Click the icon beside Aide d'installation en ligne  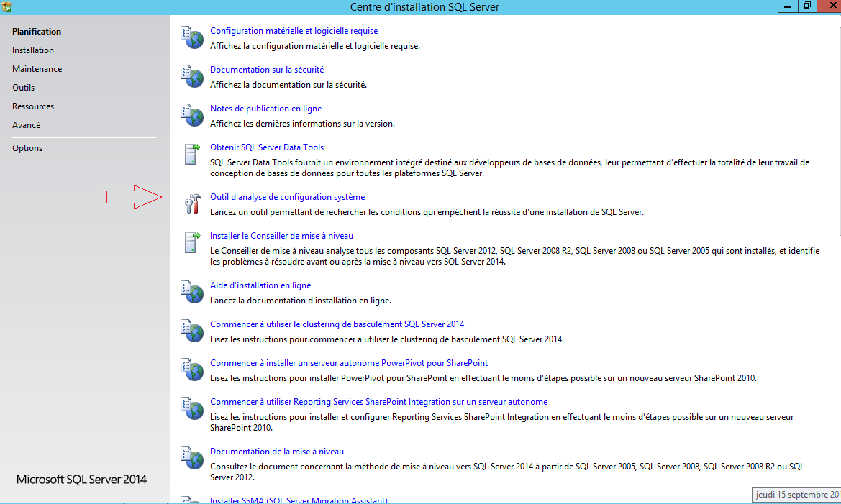pyautogui.click(x=191, y=292)
